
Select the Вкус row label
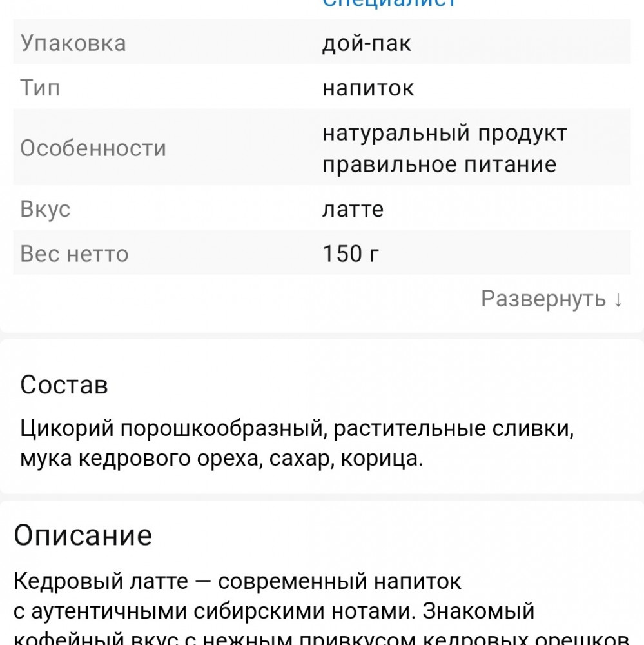point(45,210)
